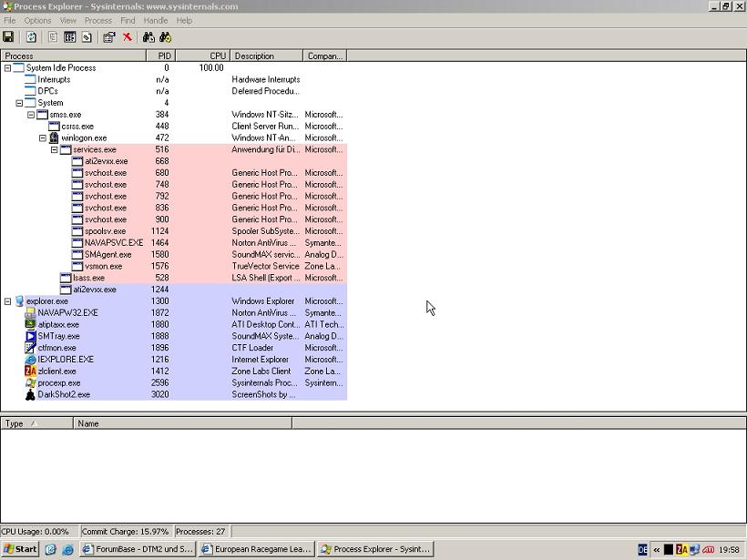Viewport: 747px width, 560px height.
Task: Click the Save floppy disk toolbar icon
Action: click(8, 36)
